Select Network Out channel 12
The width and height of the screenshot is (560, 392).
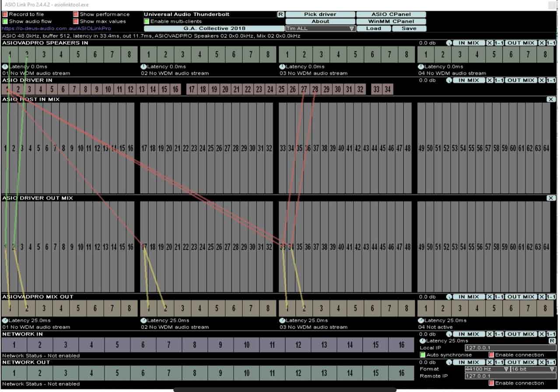tap(298, 373)
